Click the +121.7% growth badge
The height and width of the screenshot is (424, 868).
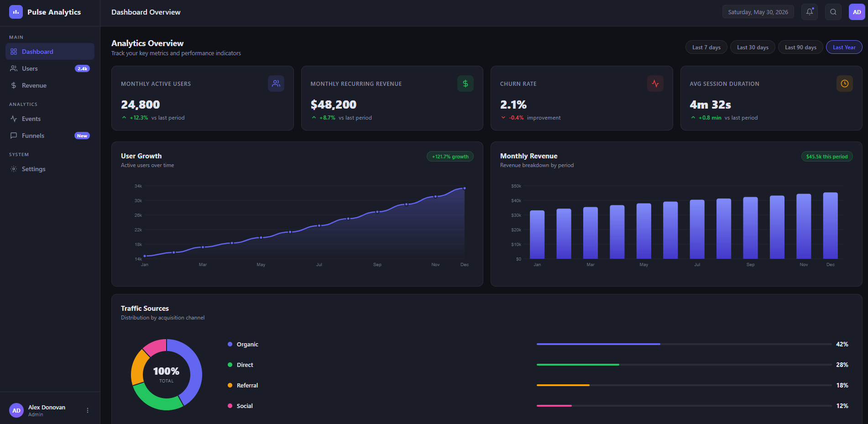point(450,157)
